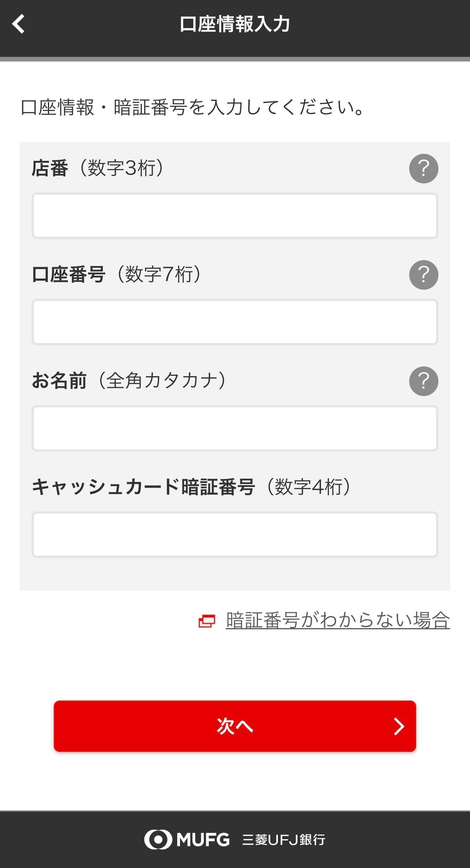The image size is (470, 868).
Task: Click the 三菱UFJ銀行 footer text
Action: coord(284,840)
